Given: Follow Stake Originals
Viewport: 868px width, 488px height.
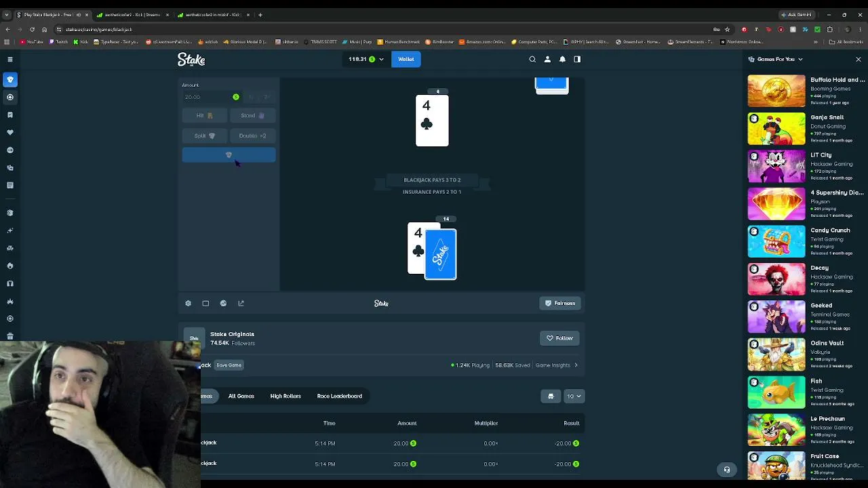Looking at the screenshot, I should click(x=559, y=338).
